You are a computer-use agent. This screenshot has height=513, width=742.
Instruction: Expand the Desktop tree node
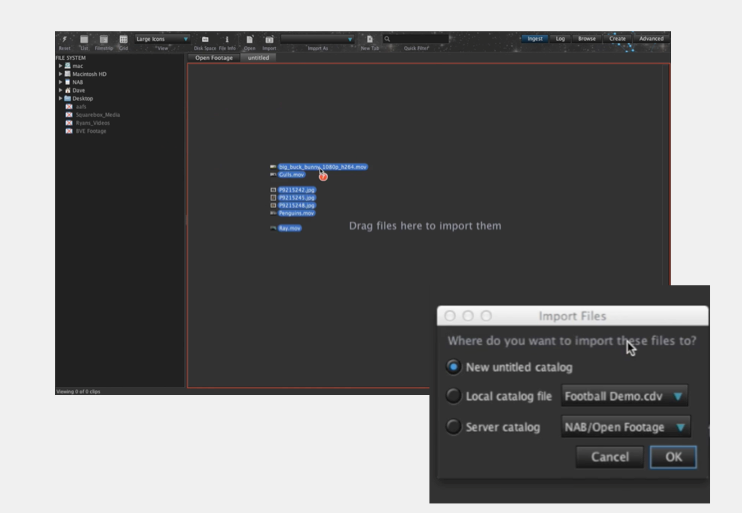61,98
